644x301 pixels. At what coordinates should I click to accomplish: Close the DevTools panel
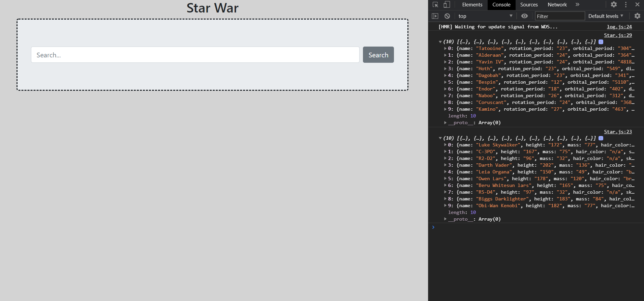637,5
